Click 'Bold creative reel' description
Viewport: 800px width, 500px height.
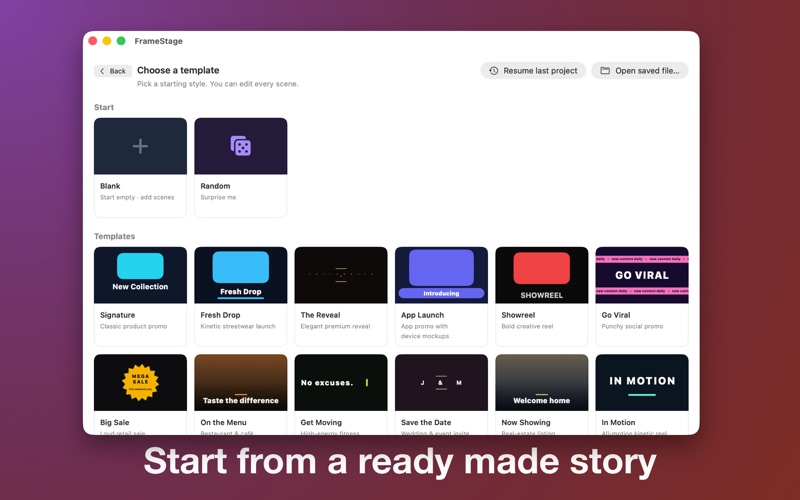point(527,327)
